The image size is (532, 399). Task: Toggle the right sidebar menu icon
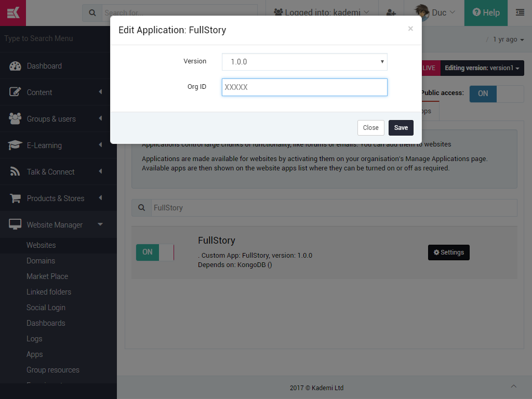pyautogui.click(x=520, y=13)
